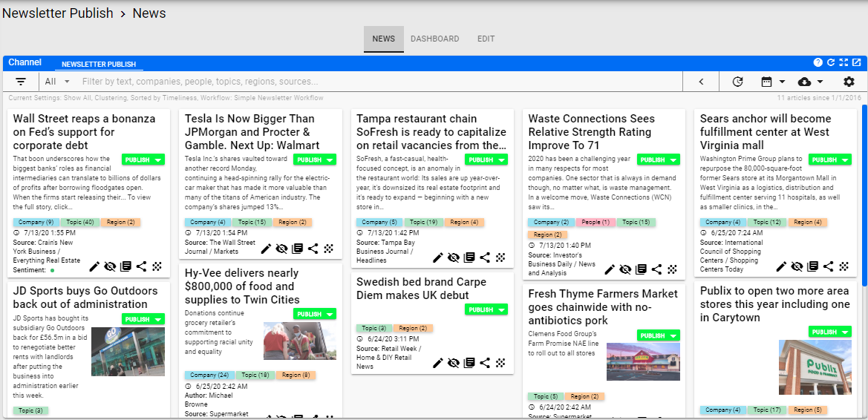
Task: Click dotted grain icon on Sears card
Action: click(843, 266)
